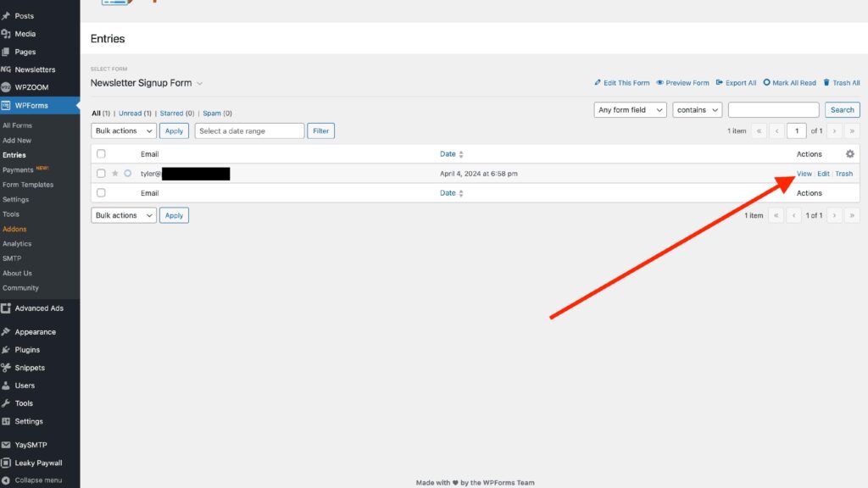The height and width of the screenshot is (488, 868).
Task: Mark All Read entries
Action: coord(789,83)
